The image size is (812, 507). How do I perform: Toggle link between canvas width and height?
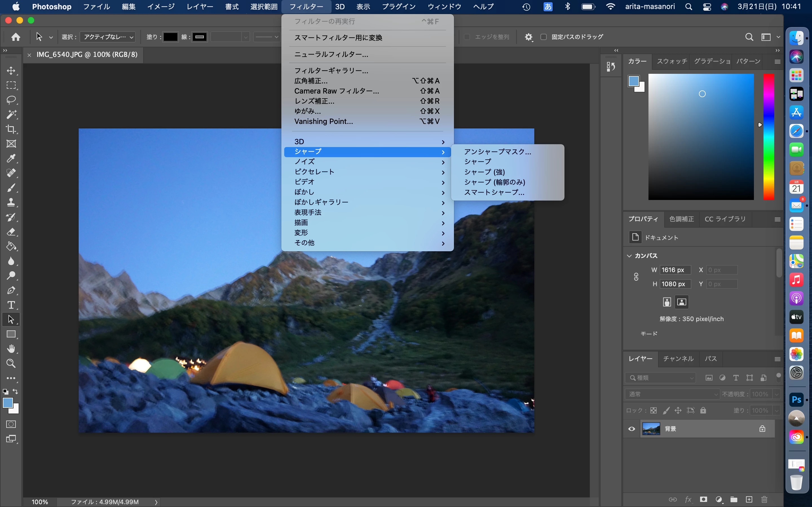tap(636, 277)
